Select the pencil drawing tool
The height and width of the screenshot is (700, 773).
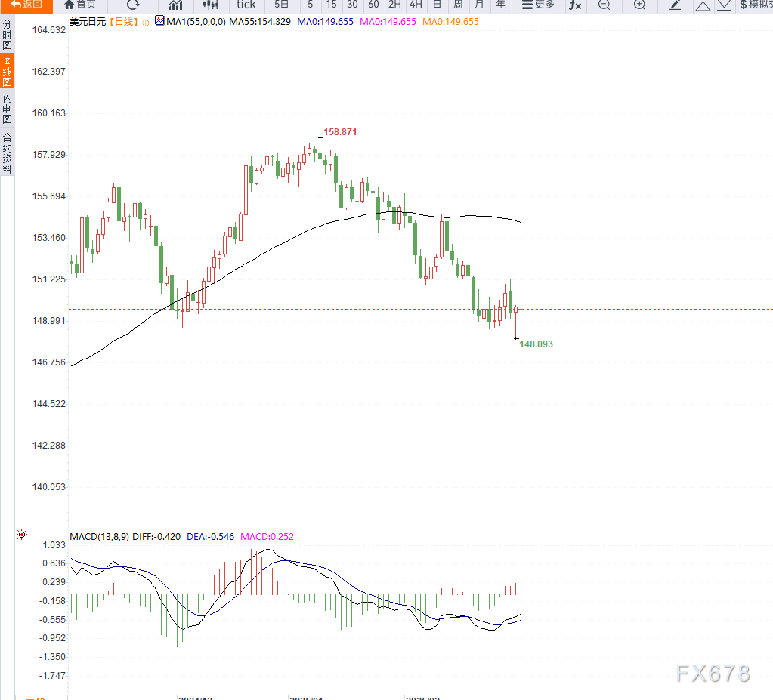(x=676, y=5)
